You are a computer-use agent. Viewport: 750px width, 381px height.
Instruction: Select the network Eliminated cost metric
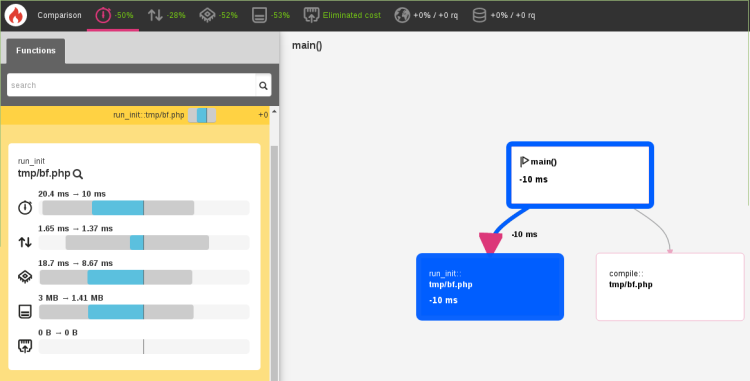pos(342,15)
